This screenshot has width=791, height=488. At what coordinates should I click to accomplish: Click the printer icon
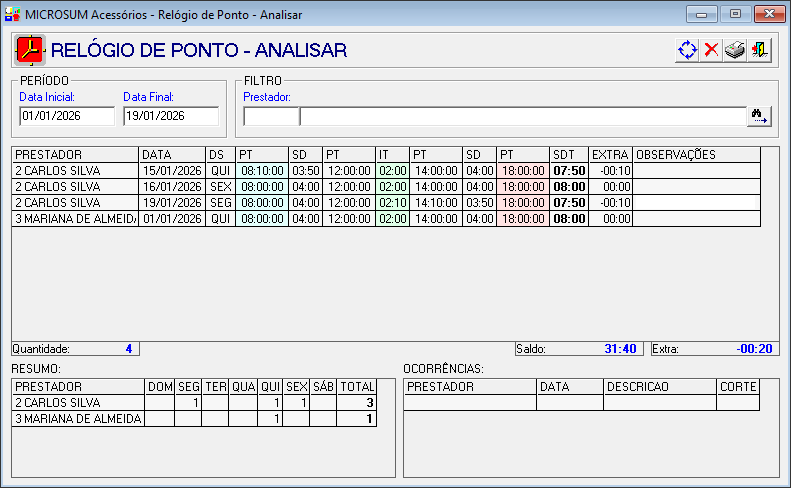[x=735, y=50]
